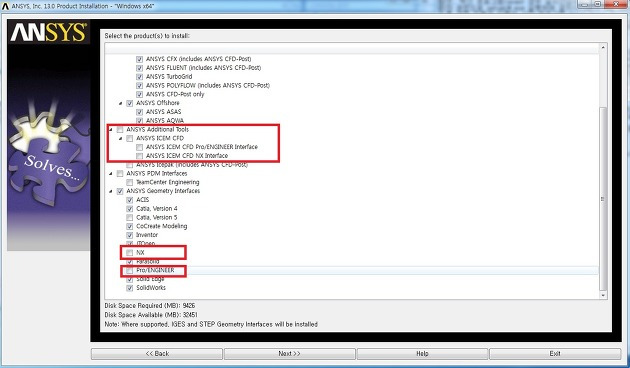Image resolution: width=630 pixels, height=368 pixels.
Task: Select the SolidWorks label
Action: pyautogui.click(x=151, y=288)
